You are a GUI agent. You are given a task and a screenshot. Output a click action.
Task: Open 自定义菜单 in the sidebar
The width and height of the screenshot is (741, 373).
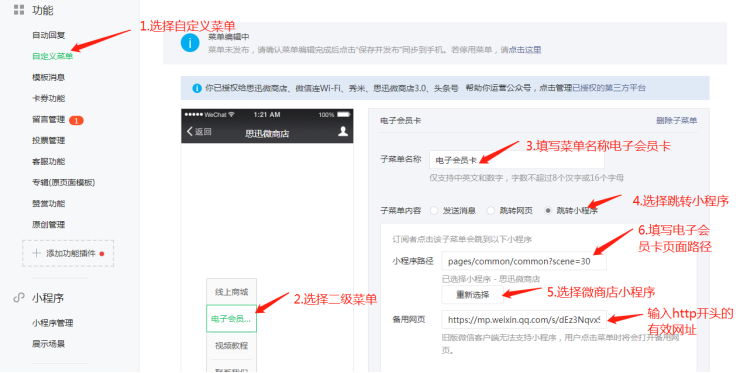(x=52, y=56)
